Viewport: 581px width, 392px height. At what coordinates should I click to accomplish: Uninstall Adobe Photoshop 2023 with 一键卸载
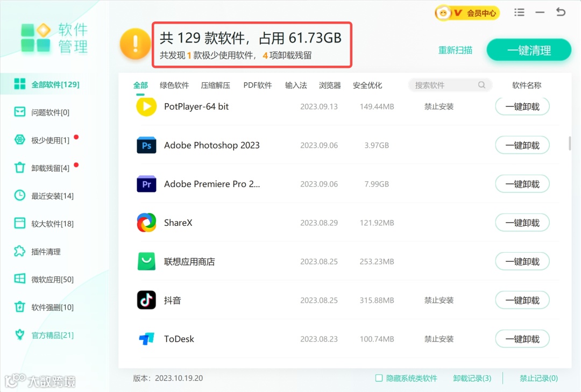[522, 145]
